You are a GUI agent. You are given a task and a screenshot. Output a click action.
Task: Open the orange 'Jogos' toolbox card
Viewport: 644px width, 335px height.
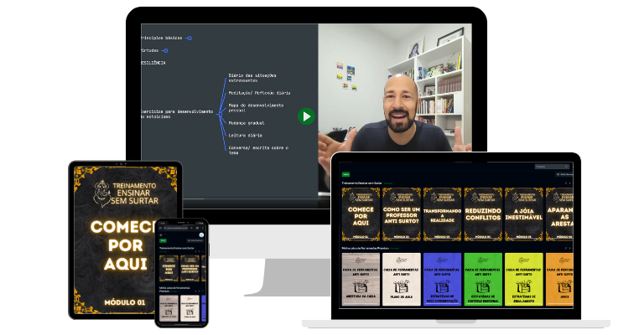pos(560,279)
